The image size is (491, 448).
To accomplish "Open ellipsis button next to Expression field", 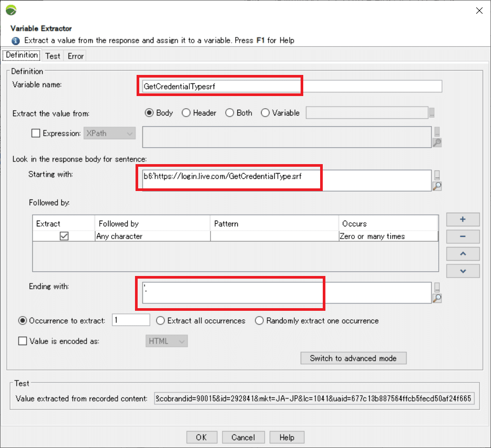I will click(x=437, y=132).
